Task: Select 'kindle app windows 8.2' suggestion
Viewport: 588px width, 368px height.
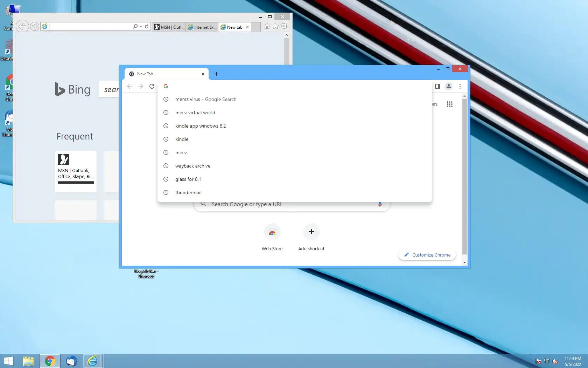Action: [295, 126]
